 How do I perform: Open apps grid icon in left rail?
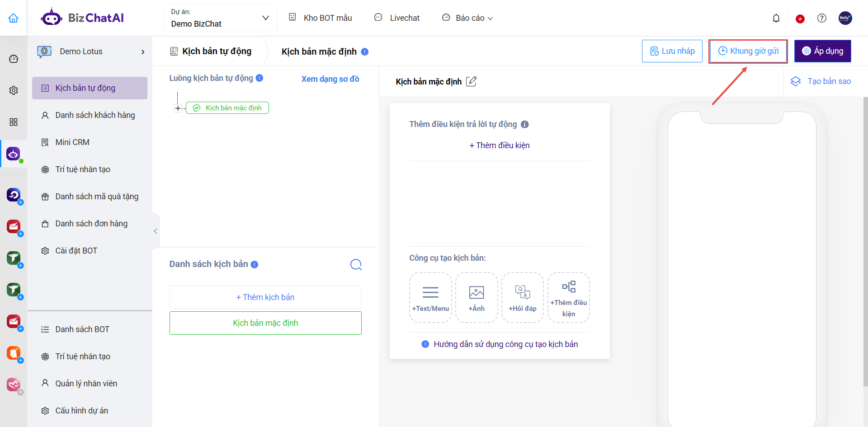(x=14, y=122)
